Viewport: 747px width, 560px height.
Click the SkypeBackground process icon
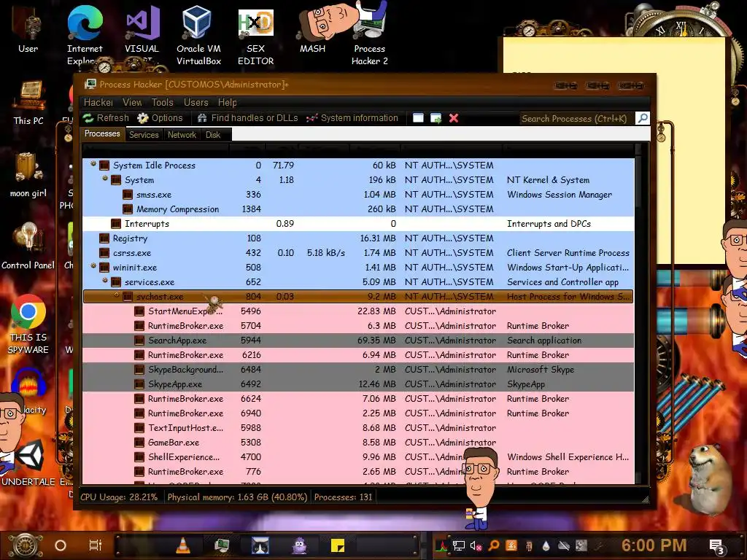(139, 370)
